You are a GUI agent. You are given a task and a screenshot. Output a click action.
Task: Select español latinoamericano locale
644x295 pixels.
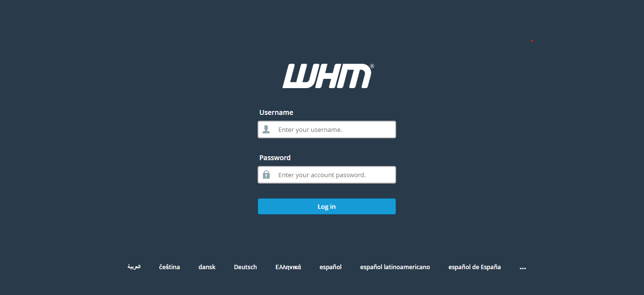395,267
